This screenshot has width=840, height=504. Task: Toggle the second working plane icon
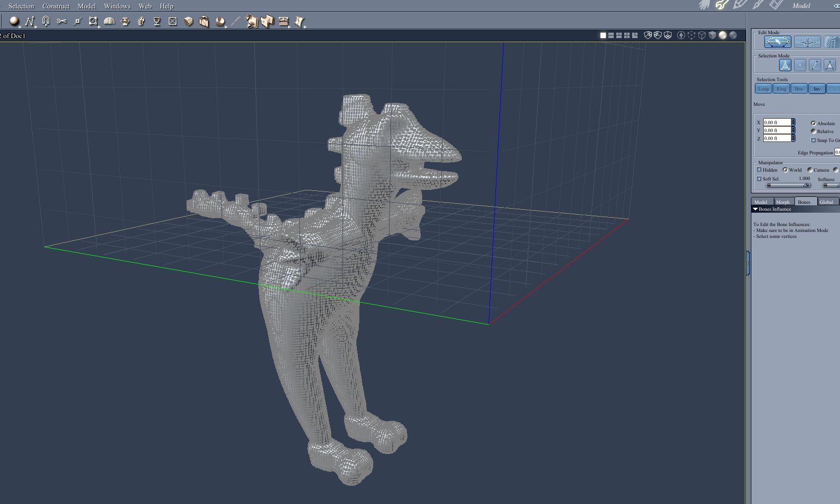click(657, 35)
